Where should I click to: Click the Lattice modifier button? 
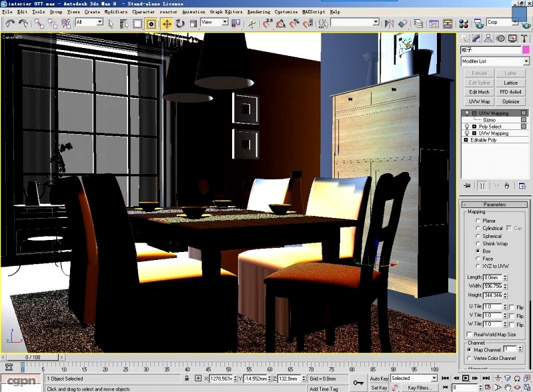pyautogui.click(x=510, y=83)
